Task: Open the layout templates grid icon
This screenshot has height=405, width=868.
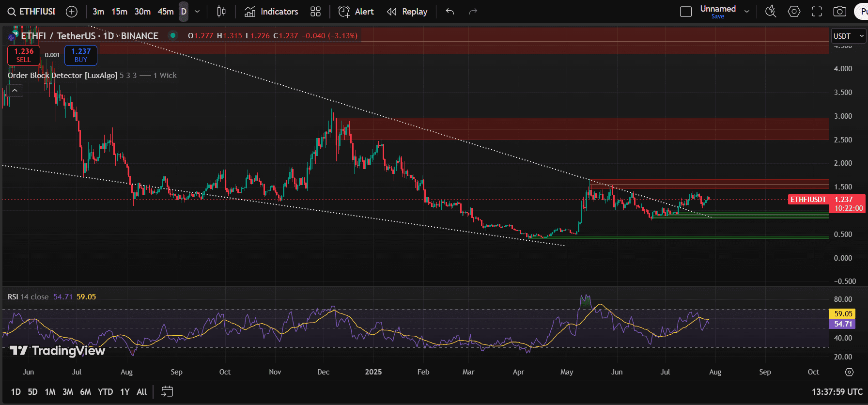Action: (x=315, y=12)
